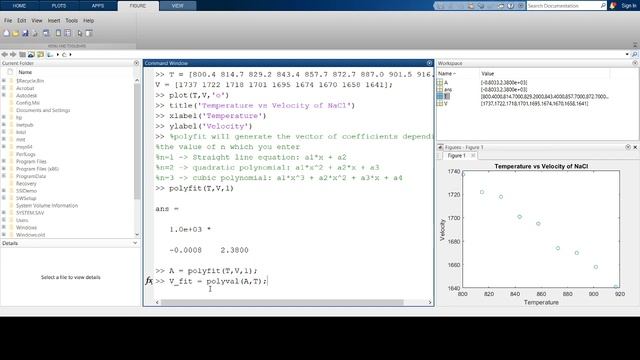Click the Print Figure icon
The width and height of the screenshot is (640, 360).
point(35,33)
